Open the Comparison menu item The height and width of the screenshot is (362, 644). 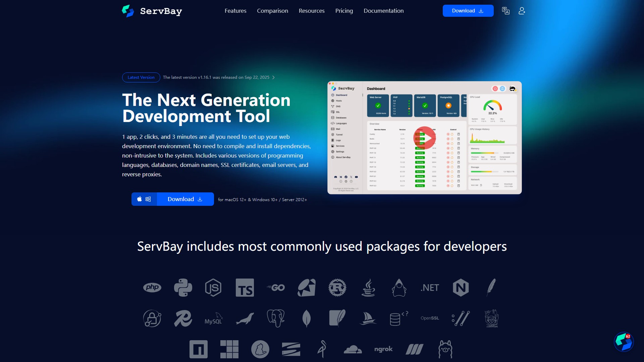pos(272,11)
